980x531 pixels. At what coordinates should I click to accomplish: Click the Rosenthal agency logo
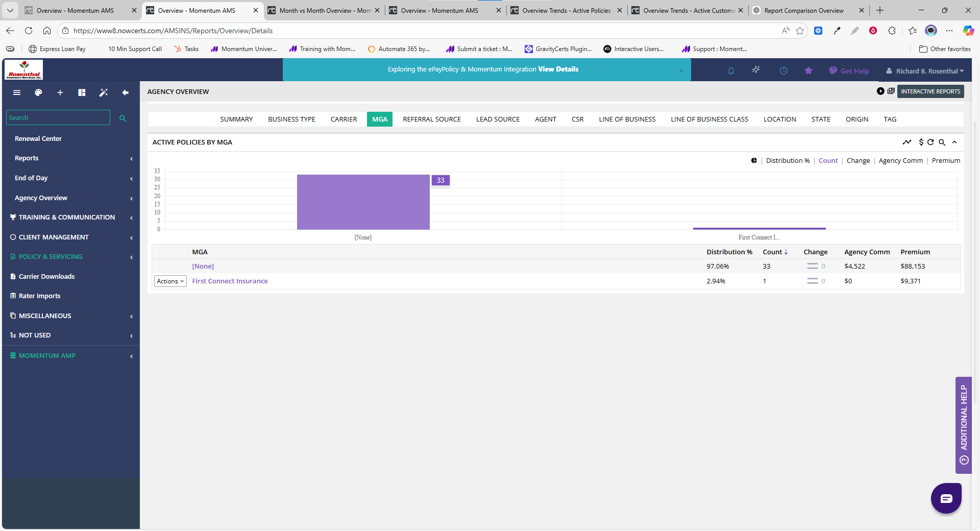coord(24,70)
